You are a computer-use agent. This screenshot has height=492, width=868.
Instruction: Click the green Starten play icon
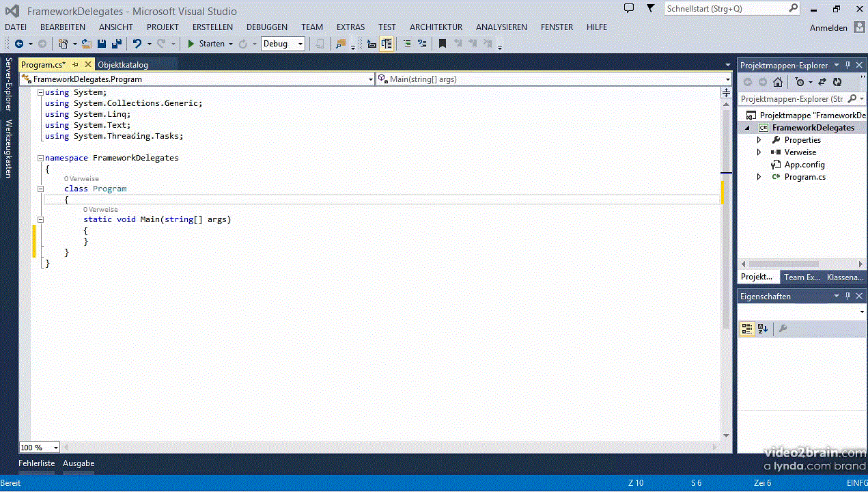(x=191, y=44)
